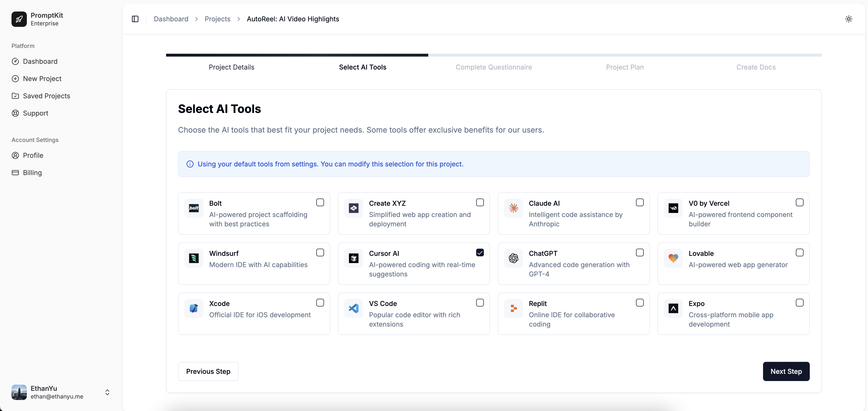Click the Bolt logo icon

(x=194, y=208)
